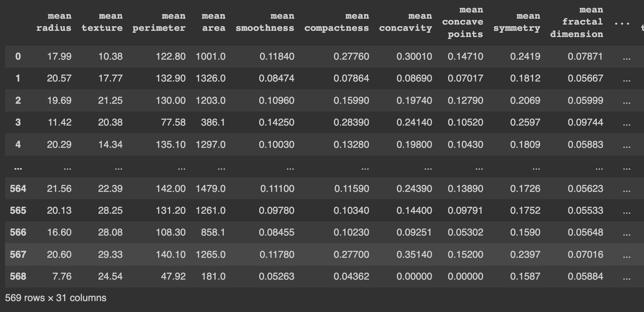Select row index 567
Screen dimensions: 644x312
(x=18, y=255)
